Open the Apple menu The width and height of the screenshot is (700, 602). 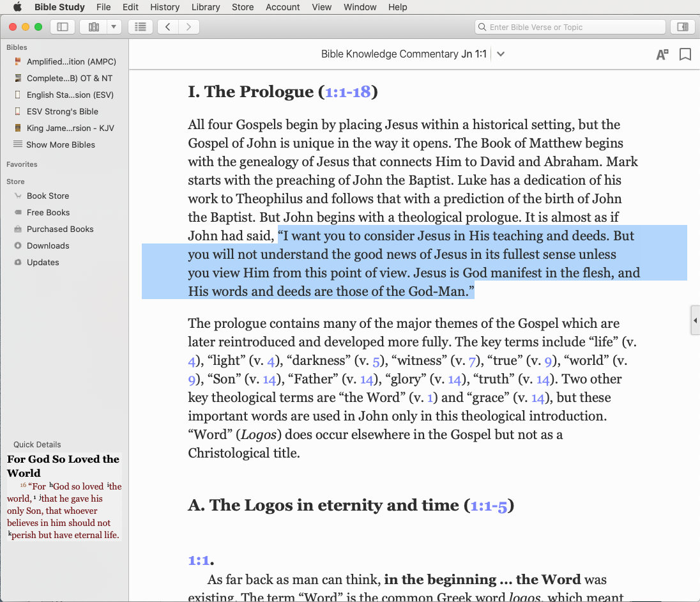(x=17, y=7)
